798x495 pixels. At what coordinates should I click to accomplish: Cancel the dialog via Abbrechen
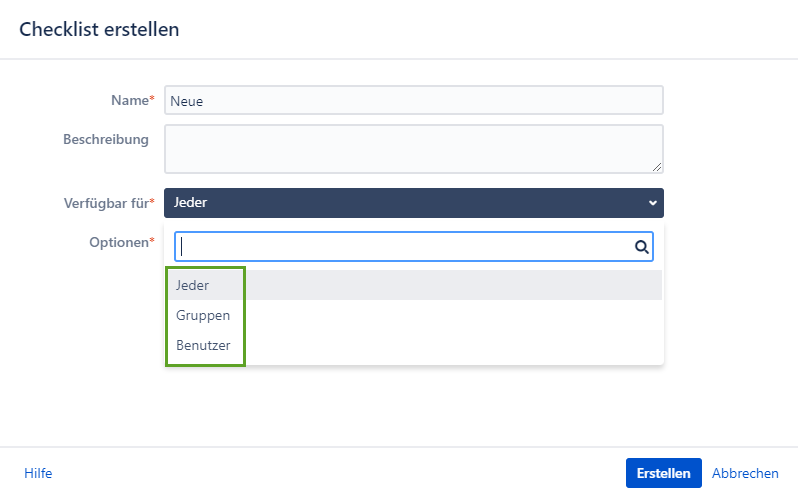[x=745, y=473]
